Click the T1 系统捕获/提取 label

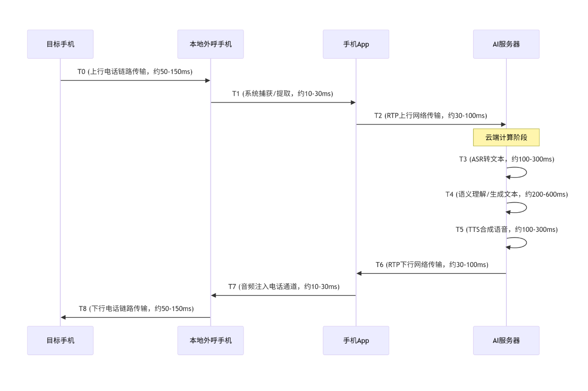pyautogui.click(x=282, y=93)
